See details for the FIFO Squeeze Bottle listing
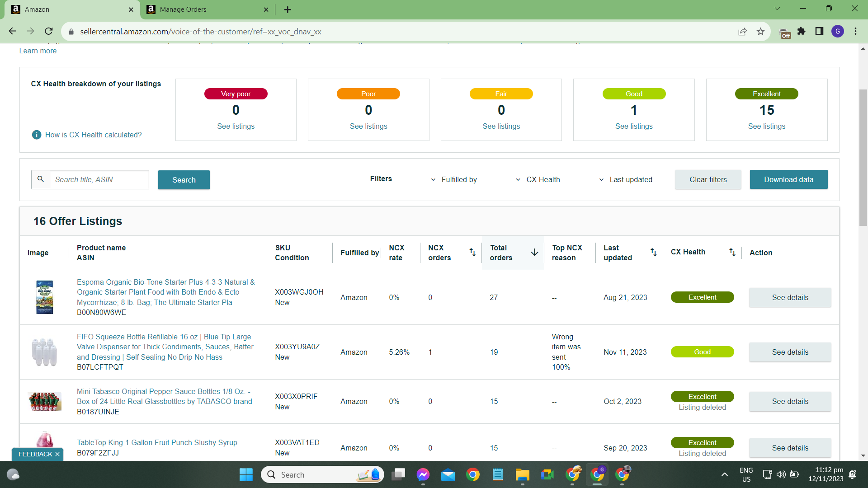868x488 pixels. click(x=790, y=352)
